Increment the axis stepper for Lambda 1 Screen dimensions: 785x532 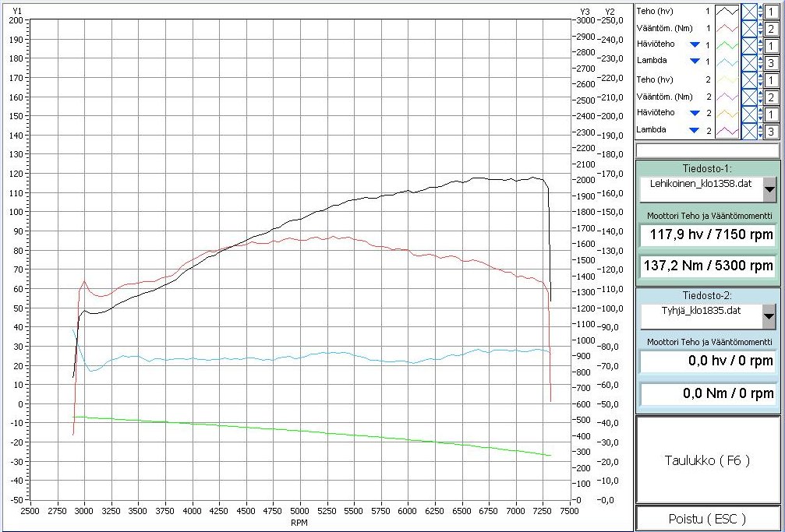761,59
